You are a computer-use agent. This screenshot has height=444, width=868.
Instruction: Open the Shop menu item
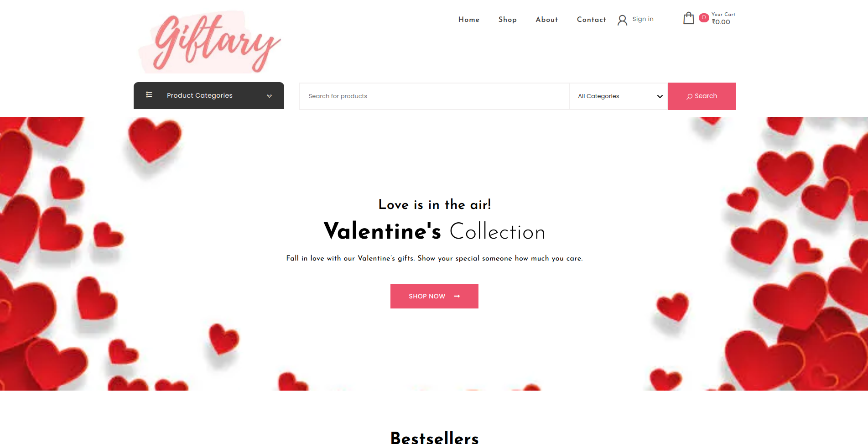click(508, 20)
